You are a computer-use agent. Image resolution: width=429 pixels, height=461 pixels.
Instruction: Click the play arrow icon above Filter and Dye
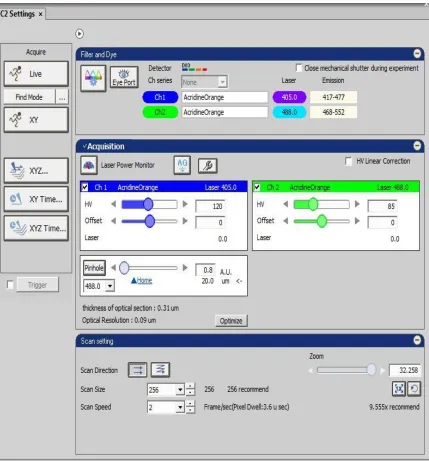point(79,34)
